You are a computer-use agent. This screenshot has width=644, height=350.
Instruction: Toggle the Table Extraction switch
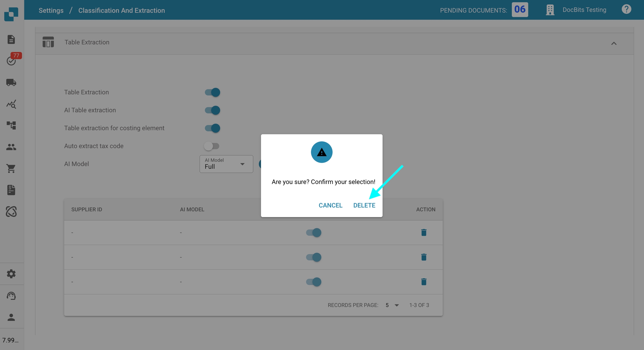click(212, 92)
